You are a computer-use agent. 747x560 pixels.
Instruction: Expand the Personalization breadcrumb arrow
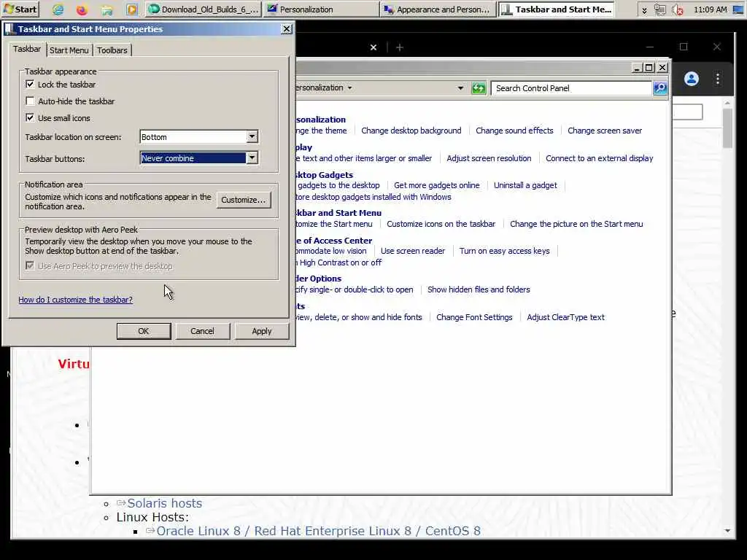click(x=349, y=87)
